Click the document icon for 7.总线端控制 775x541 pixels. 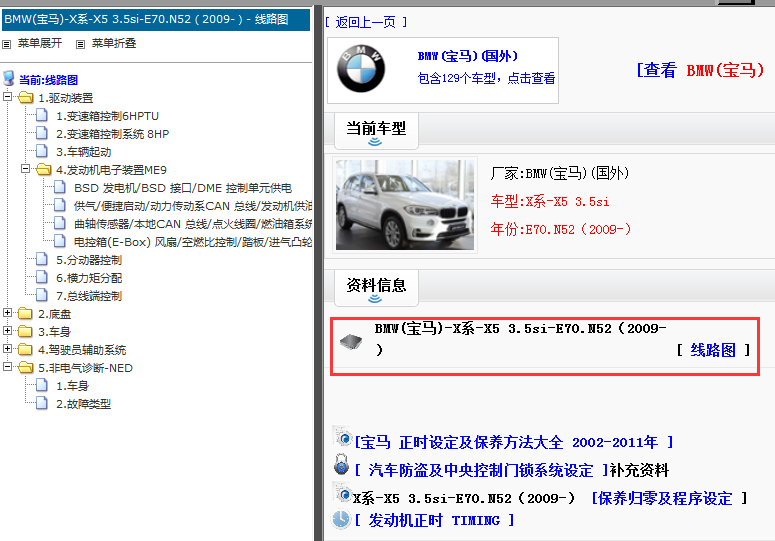pyautogui.click(x=42, y=295)
